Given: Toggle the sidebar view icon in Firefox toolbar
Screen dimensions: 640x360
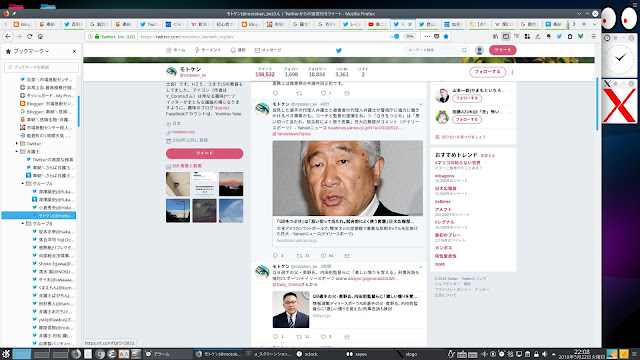Looking at the screenshot, I should pyautogui.click(x=506, y=36).
